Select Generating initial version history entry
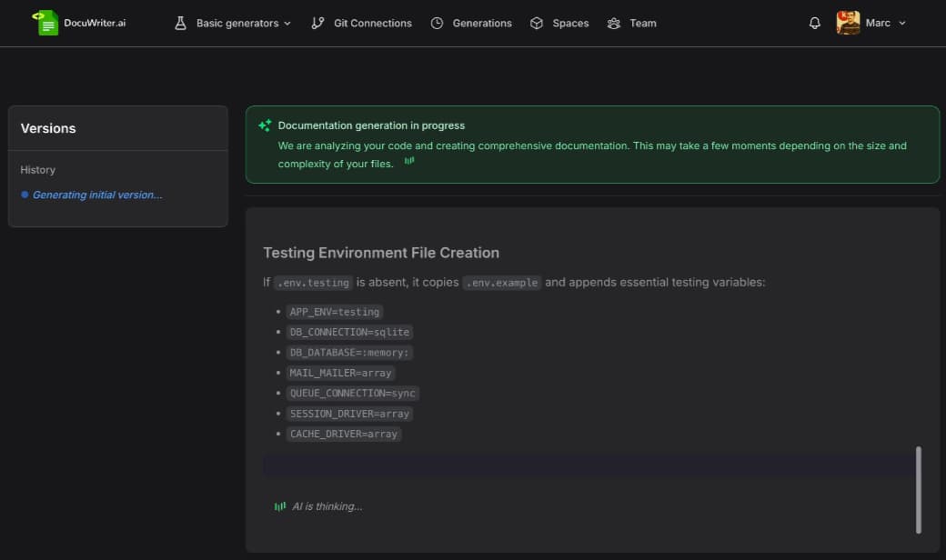946x560 pixels. tap(97, 195)
